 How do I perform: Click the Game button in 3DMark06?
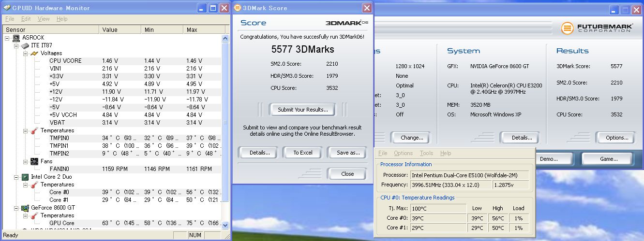pos(608,159)
